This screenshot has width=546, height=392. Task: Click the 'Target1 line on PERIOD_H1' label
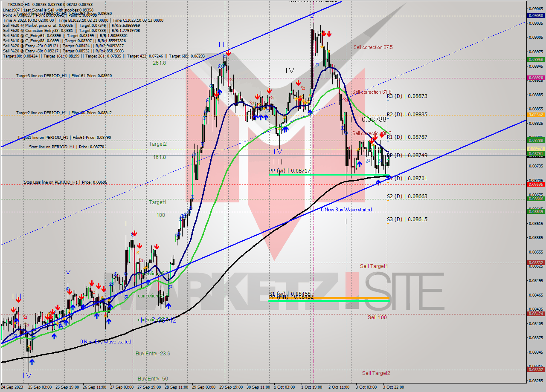point(64,137)
